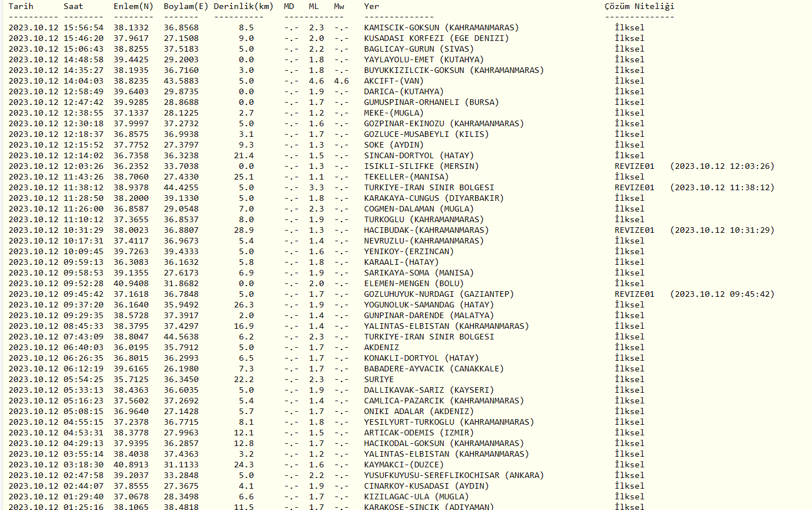Click YENIKOY-(ERZINCAN) location

click(x=409, y=251)
